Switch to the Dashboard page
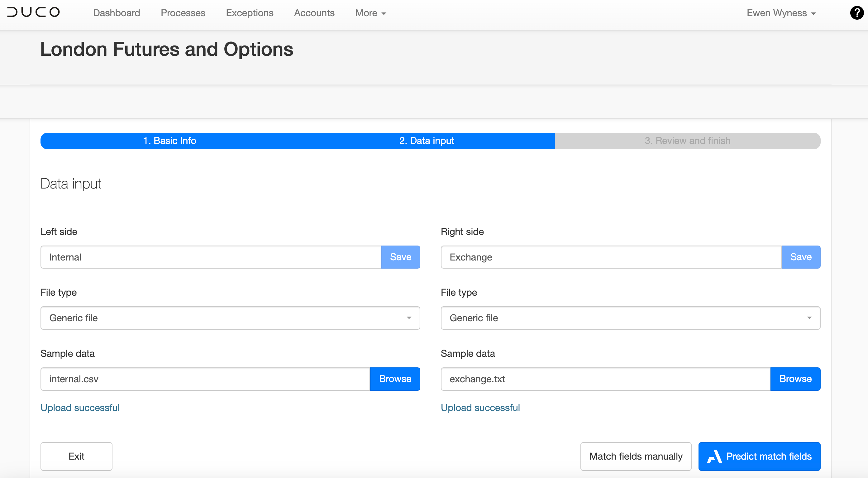 [x=117, y=13]
